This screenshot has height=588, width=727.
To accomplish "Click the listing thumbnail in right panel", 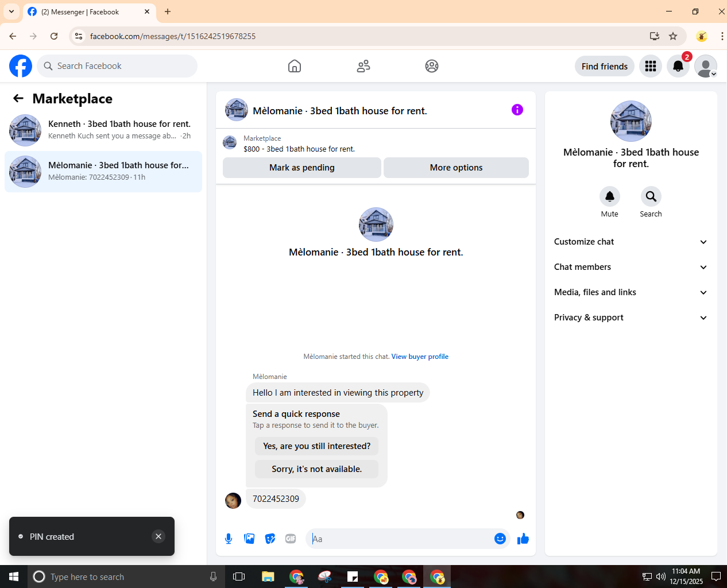I will (x=631, y=121).
